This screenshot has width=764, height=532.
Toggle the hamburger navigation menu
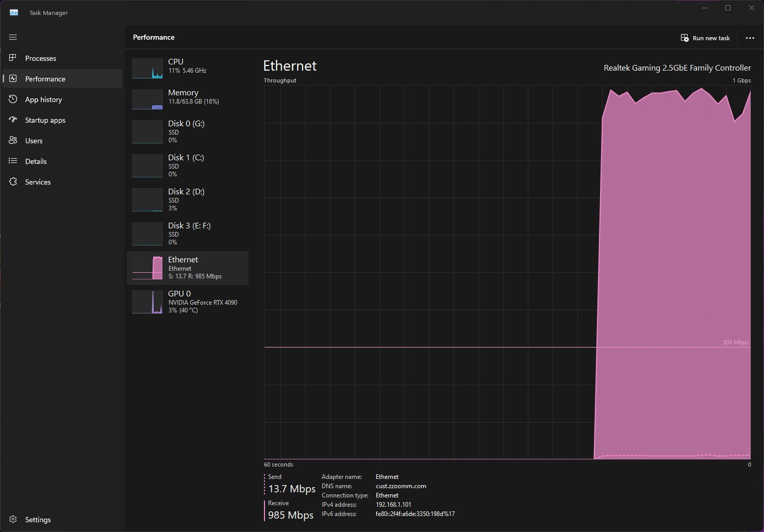pyautogui.click(x=13, y=37)
